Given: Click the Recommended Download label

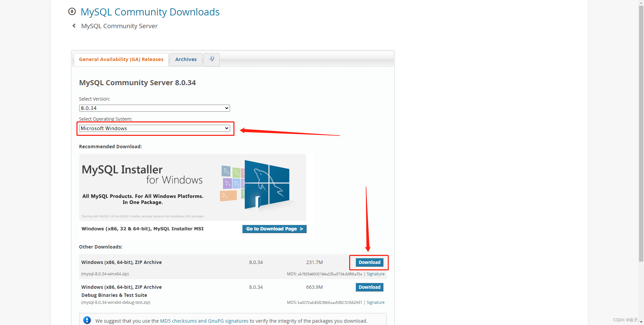Looking at the screenshot, I should coord(110,147).
